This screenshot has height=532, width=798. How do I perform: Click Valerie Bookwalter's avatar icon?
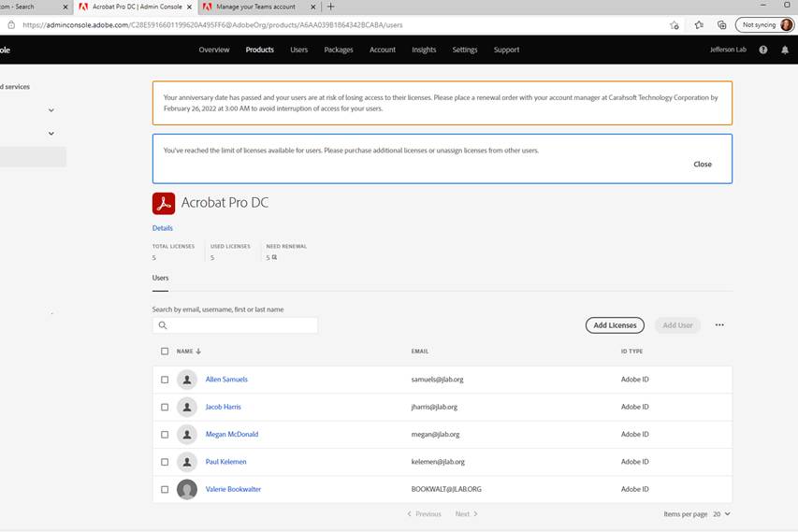(x=187, y=489)
